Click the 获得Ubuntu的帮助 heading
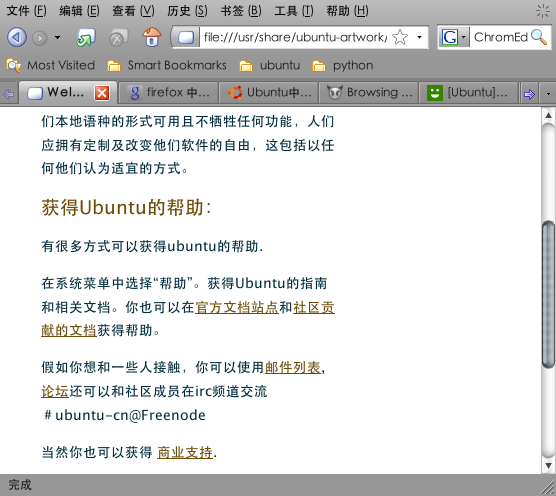 [127, 207]
